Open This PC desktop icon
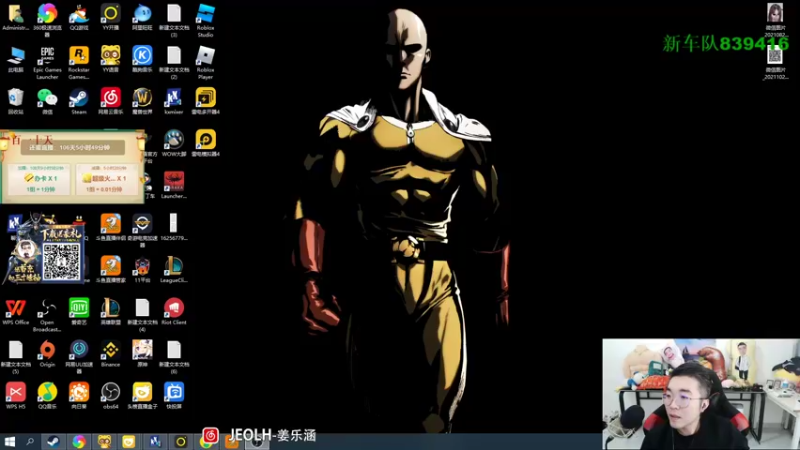Screen dimensions: 800x450 tap(15, 59)
